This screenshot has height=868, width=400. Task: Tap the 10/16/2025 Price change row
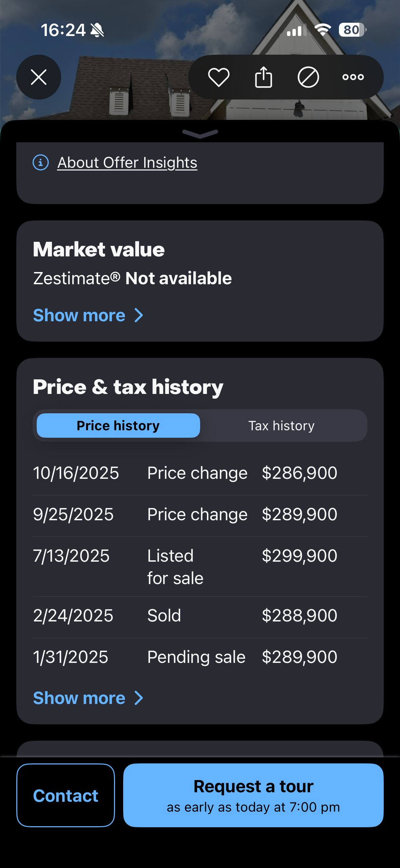click(200, 473)
